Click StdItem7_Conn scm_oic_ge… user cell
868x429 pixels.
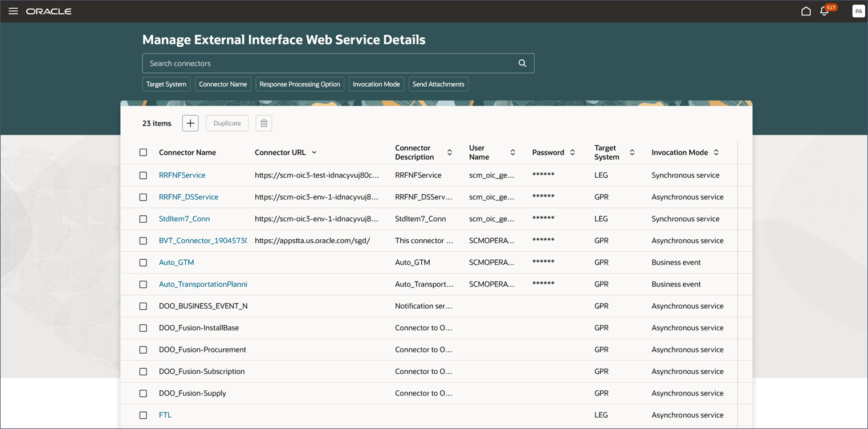(492, 219)
